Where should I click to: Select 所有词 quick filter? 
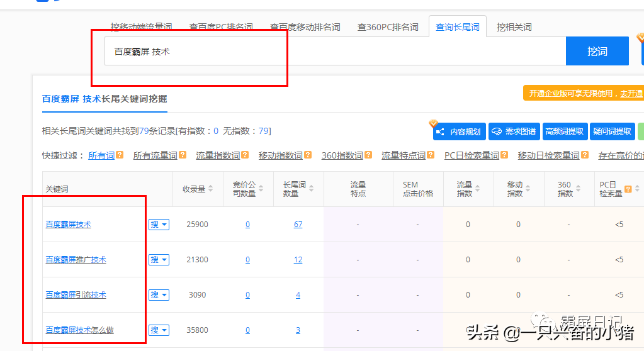pyautogui.click(x=101, y=155)
